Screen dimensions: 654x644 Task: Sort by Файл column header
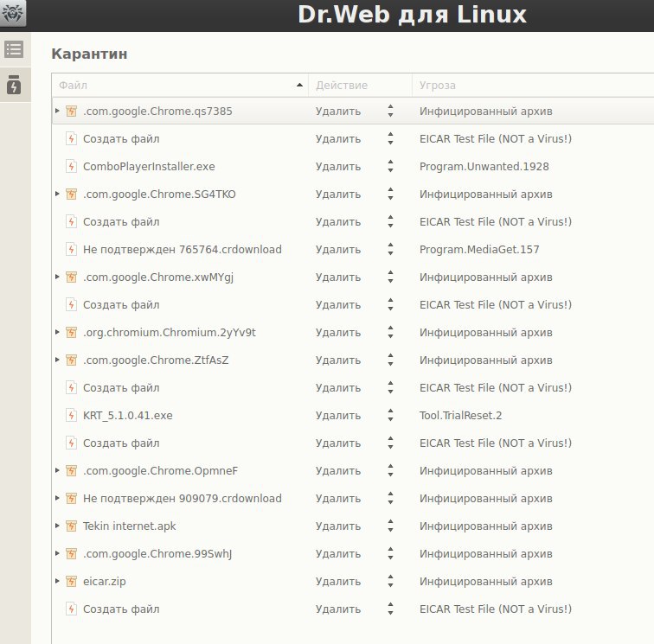[180, 85]
